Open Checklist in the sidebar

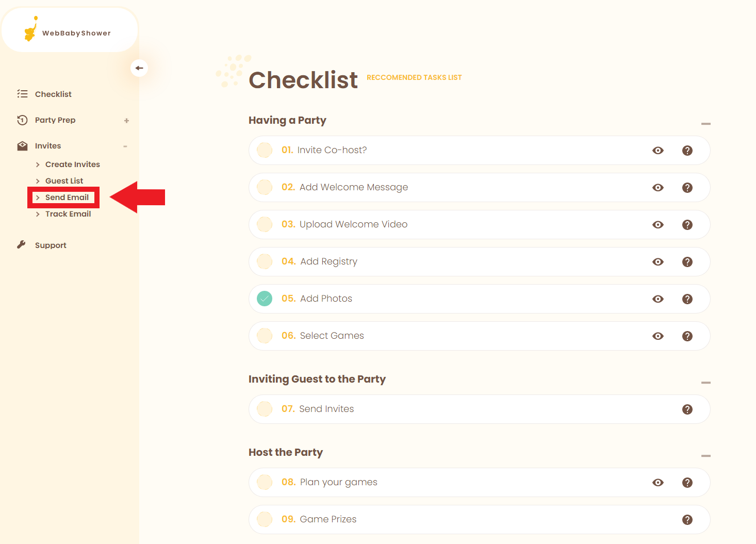point(53,94)
